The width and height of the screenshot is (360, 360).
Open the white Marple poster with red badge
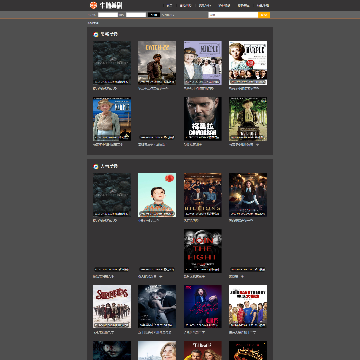[x=248, y=63]
